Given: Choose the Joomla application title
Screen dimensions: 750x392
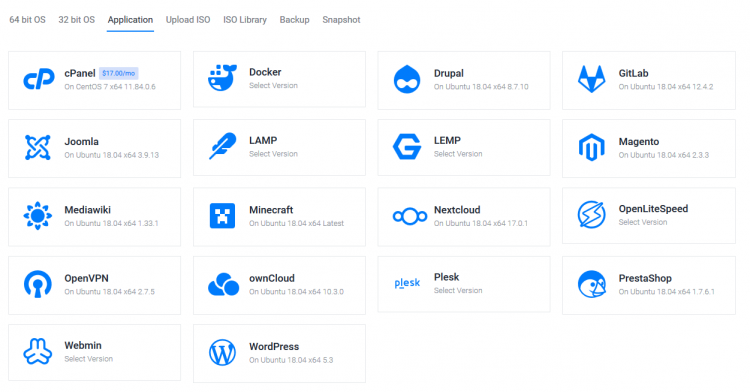Looking at the screenshot, I should pyautogui.click(x=81, y=142).
